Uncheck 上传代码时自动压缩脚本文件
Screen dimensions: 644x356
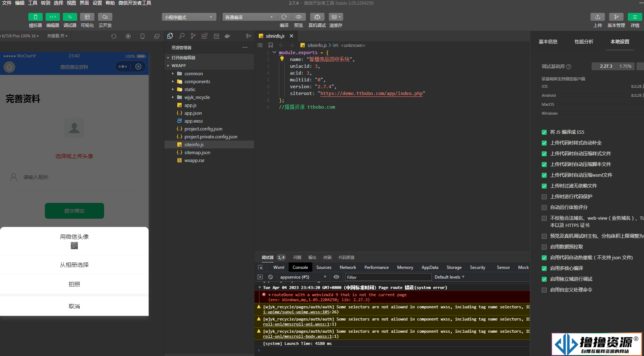click(x=544, y=165)
